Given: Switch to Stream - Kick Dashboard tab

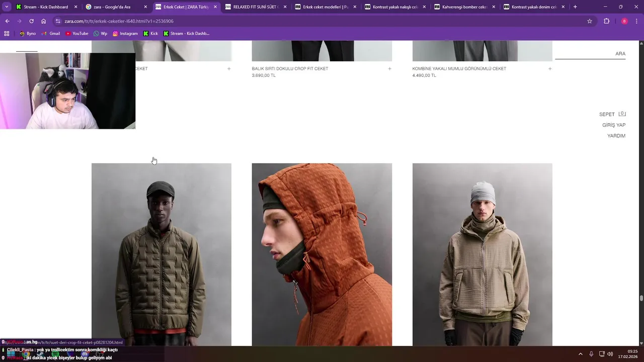Looking at the screenshot, I should tap(46, 7).
